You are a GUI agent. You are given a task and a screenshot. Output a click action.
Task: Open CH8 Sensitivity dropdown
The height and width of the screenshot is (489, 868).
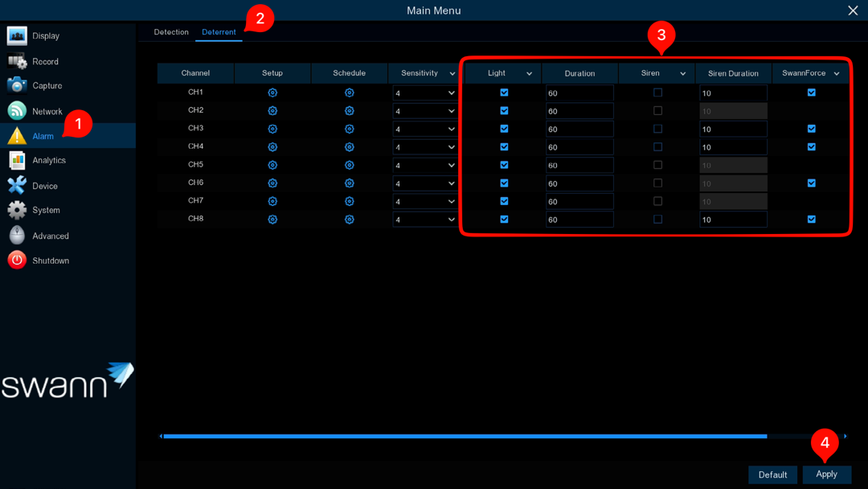pyautogui.click(x=425, y=220)
